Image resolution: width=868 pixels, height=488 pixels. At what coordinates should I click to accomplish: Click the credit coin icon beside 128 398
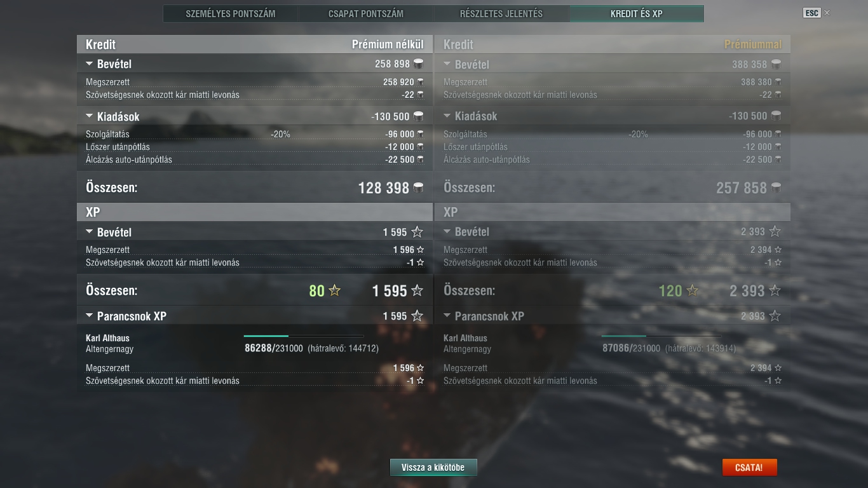coord(418,187)
